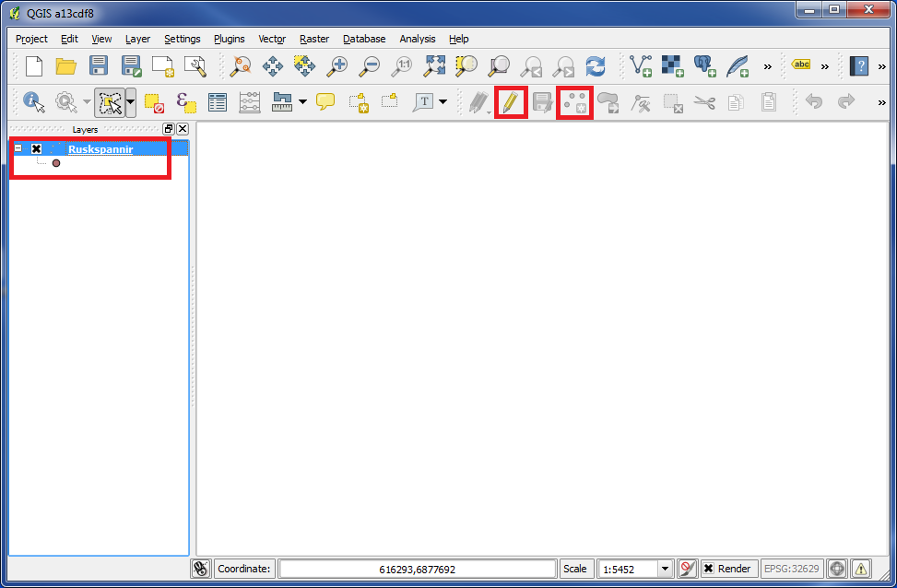The height and width of the screenshot is (588, 897).
Task: Open an existing project folder icon
Action: pos(66,66)
